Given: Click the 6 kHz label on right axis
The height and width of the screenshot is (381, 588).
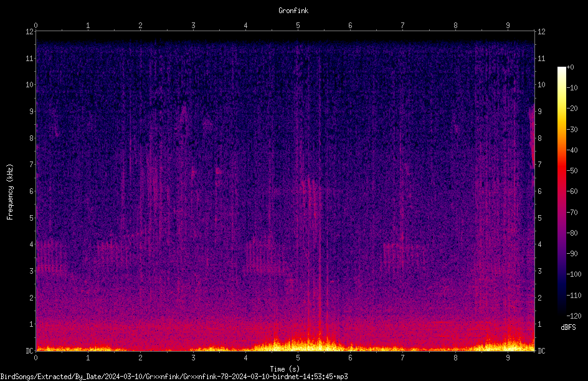Looking at the screenshot, I should 539,191.
